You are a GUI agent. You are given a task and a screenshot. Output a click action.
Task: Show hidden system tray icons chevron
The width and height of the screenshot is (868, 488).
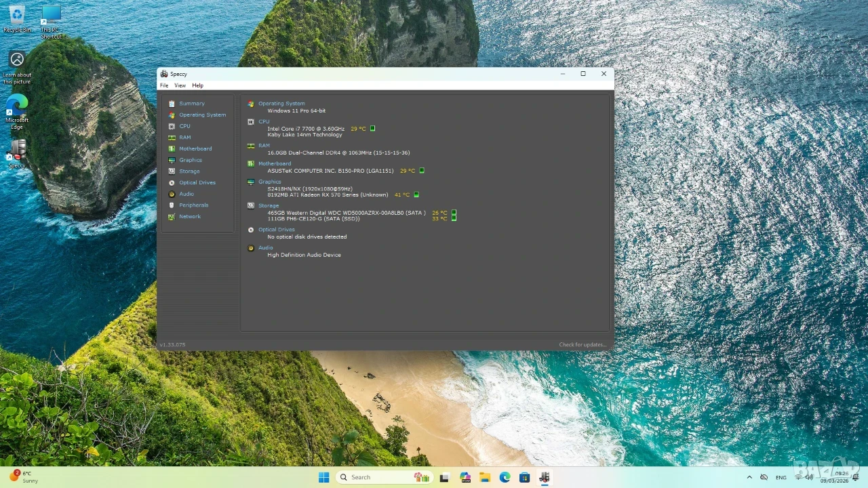tap(749, 477)
